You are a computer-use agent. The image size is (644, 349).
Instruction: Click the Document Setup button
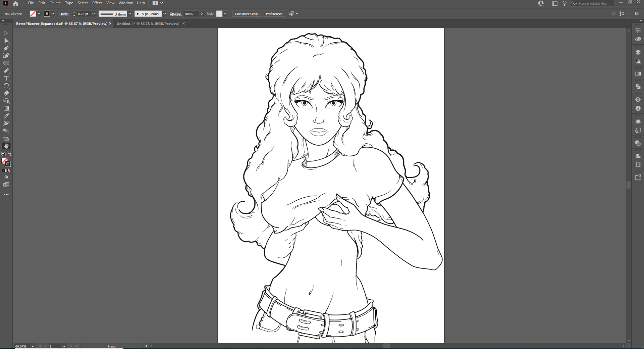click(x=247, y=14)
